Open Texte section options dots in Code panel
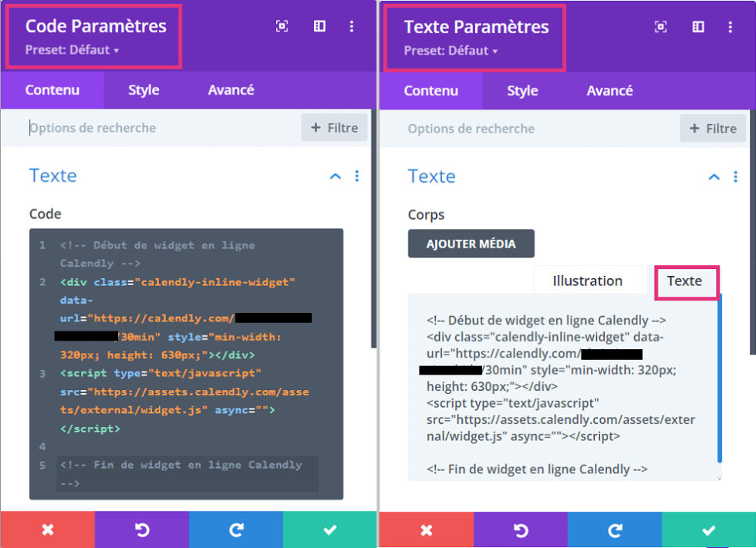Screen dimensions: 756x548 pos(356,176)
